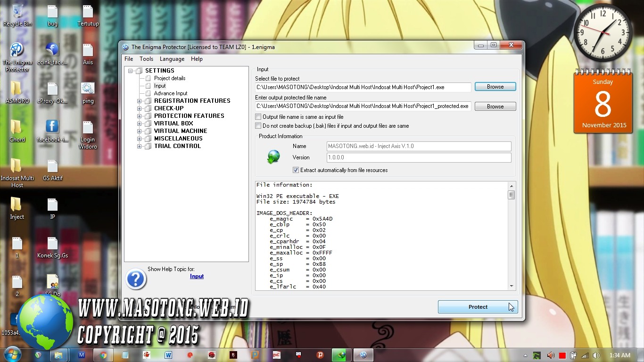This screenshot has height=362, width=644.
Task: Browse for output protected file name
Action: [495, 107]
